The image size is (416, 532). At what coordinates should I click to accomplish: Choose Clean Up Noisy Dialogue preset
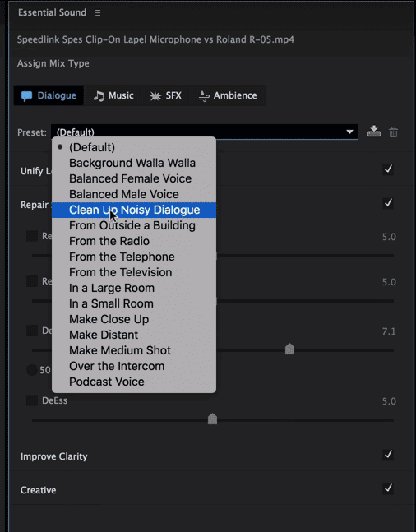[x=134, y=210]
